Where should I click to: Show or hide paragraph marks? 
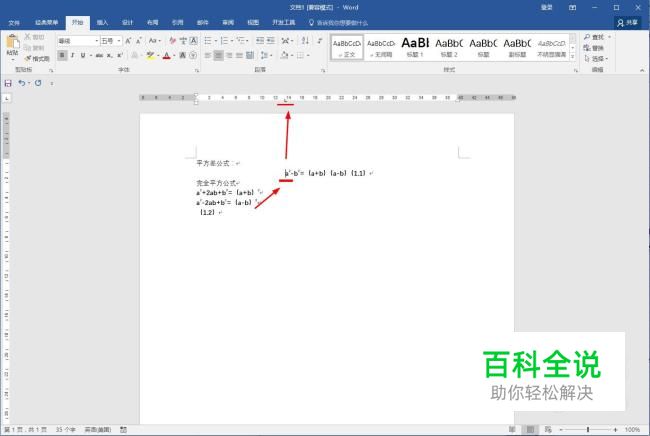pyautogui.click(x=320, y=41)
